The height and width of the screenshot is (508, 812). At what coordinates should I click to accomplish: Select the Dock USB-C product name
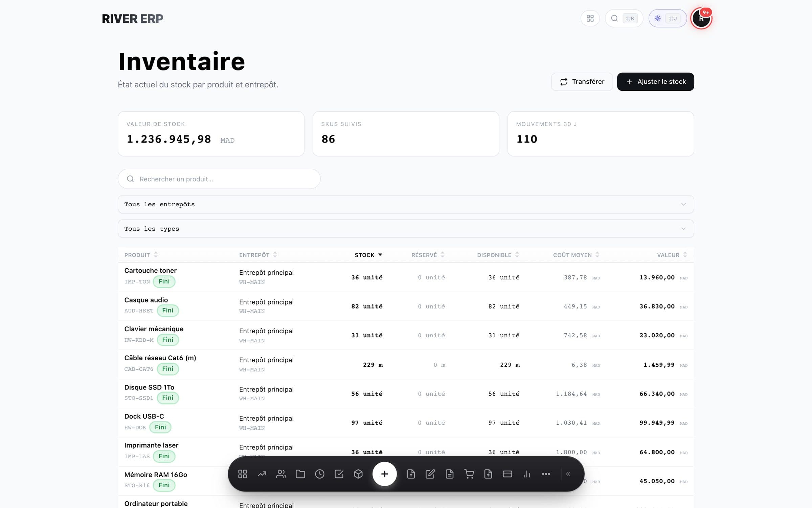144,416
